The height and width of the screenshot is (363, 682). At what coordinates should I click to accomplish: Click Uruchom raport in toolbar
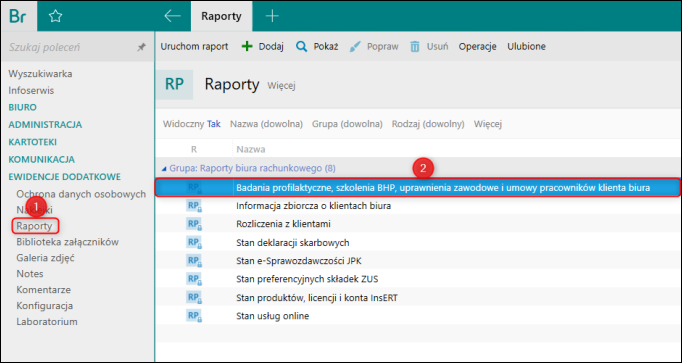(194, 47)
